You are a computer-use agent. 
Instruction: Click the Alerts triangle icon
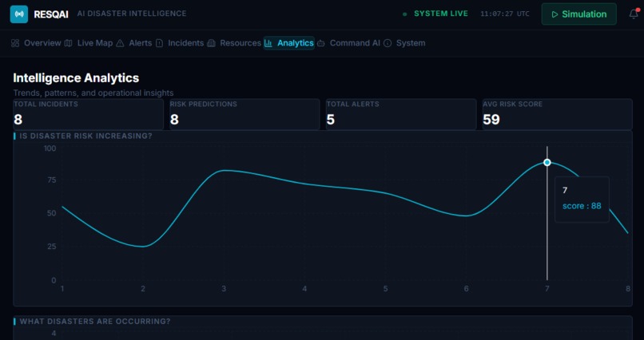click(x=120, y=43)
